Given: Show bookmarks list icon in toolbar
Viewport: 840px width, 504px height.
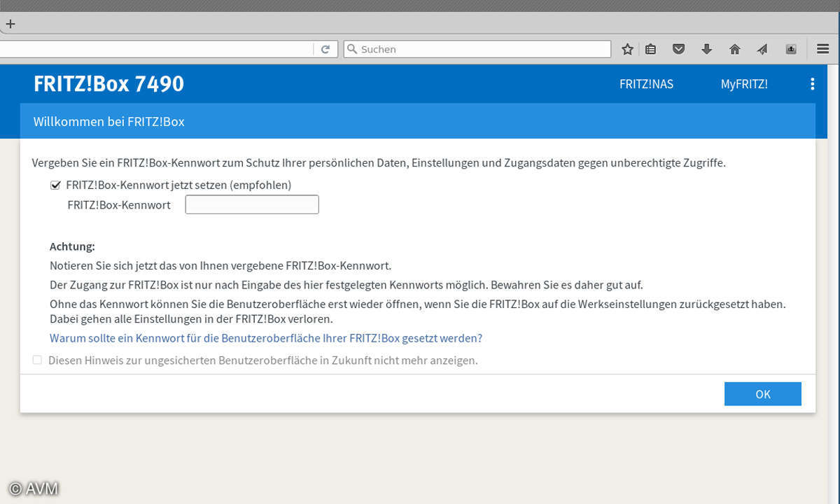Looking at the screenshot, I should click(651, 49).
